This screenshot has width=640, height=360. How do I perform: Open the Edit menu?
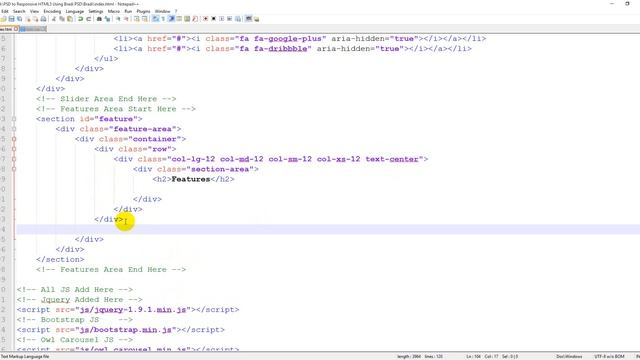pyautogui.click(x=5, y=11)
